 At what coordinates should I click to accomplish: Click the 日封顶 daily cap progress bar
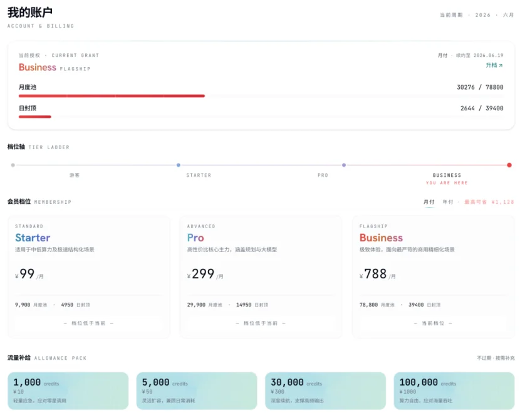(x=261, y=117)
